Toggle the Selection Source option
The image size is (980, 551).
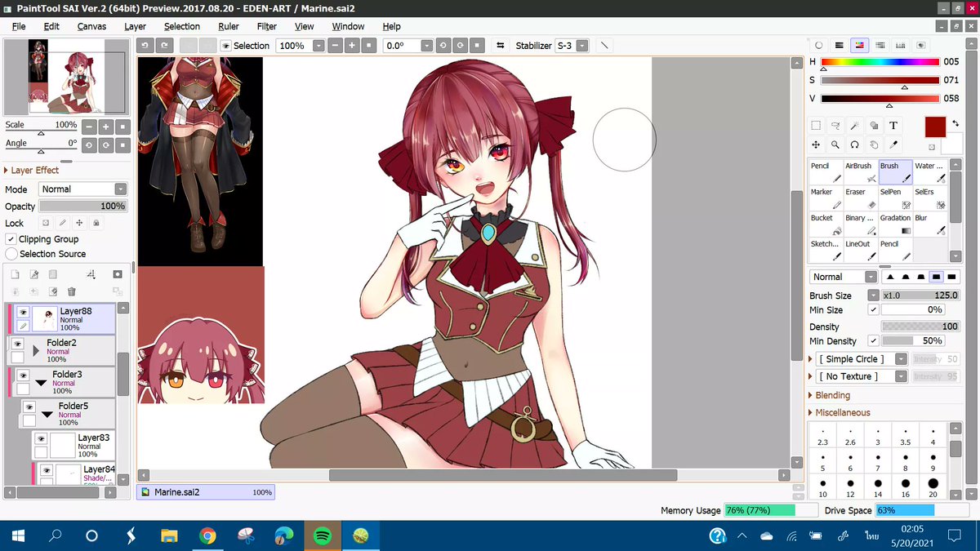[x=11, y=254]
